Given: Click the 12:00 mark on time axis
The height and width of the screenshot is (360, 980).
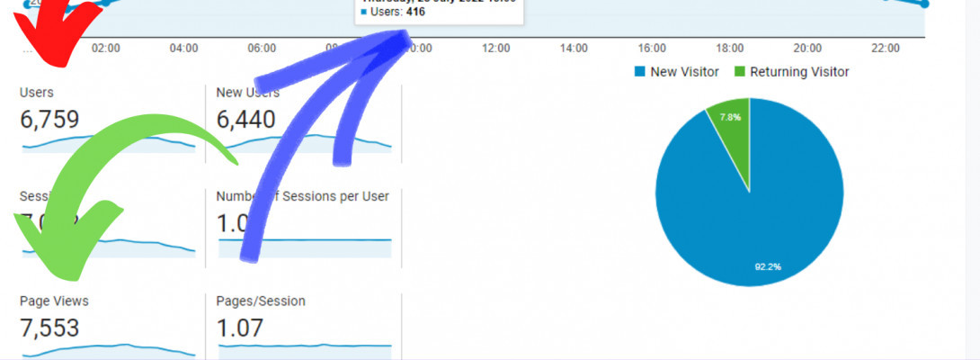Looking at the screenshot, I should click(x=495, y=48).
